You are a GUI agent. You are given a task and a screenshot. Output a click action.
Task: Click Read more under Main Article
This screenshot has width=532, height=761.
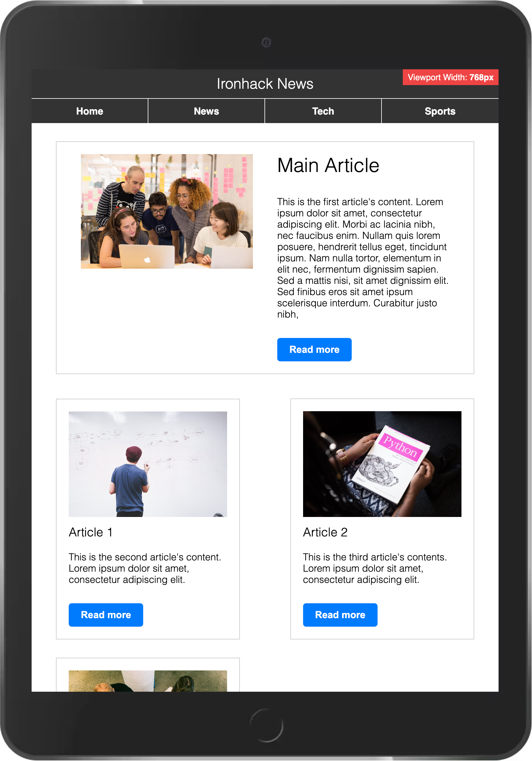click(314, 349)
